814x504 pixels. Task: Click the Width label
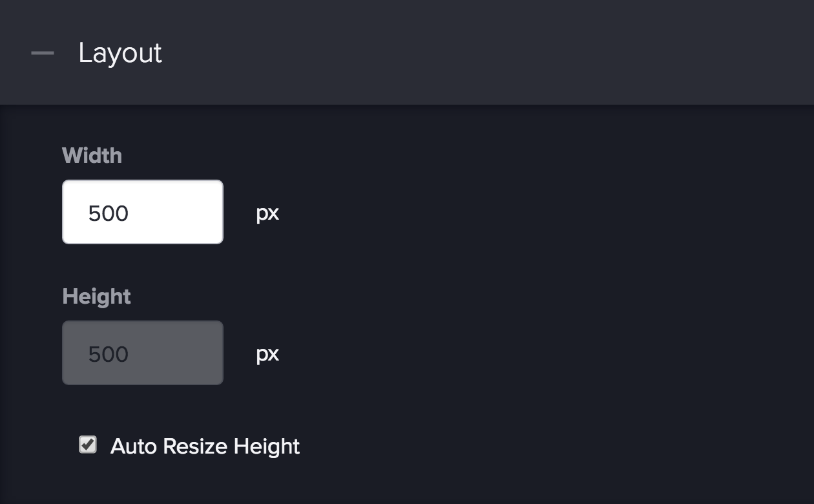(92, 156)
